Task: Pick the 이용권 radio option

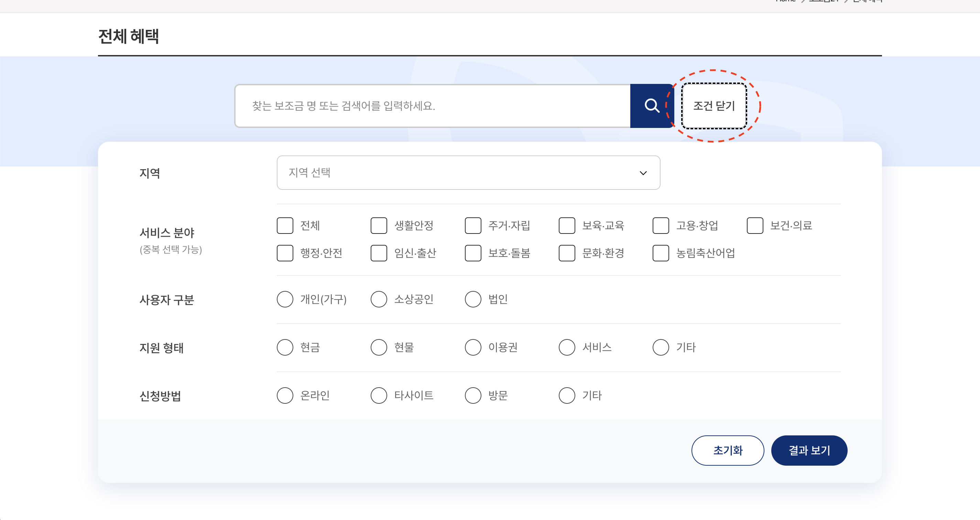Action: click(473, 347)
